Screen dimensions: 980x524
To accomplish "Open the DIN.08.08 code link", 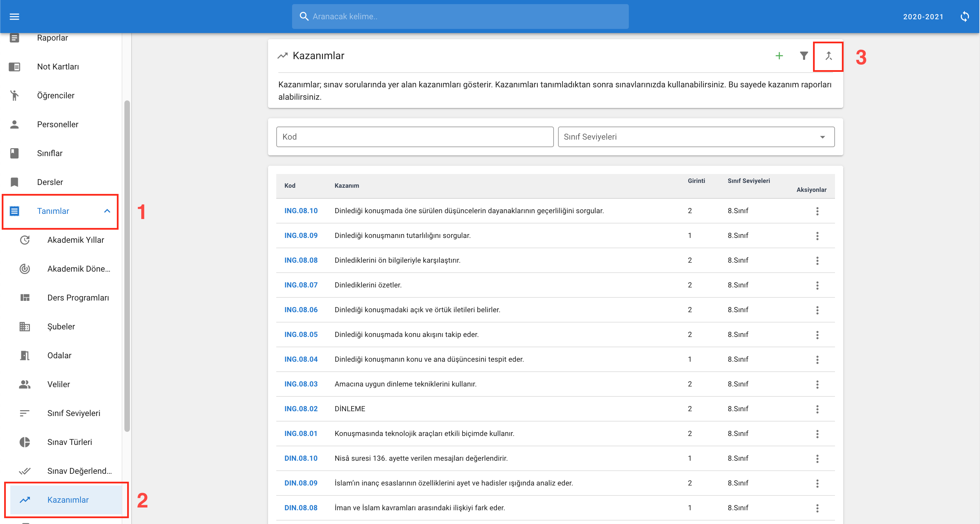I will [x=301, y=508].
